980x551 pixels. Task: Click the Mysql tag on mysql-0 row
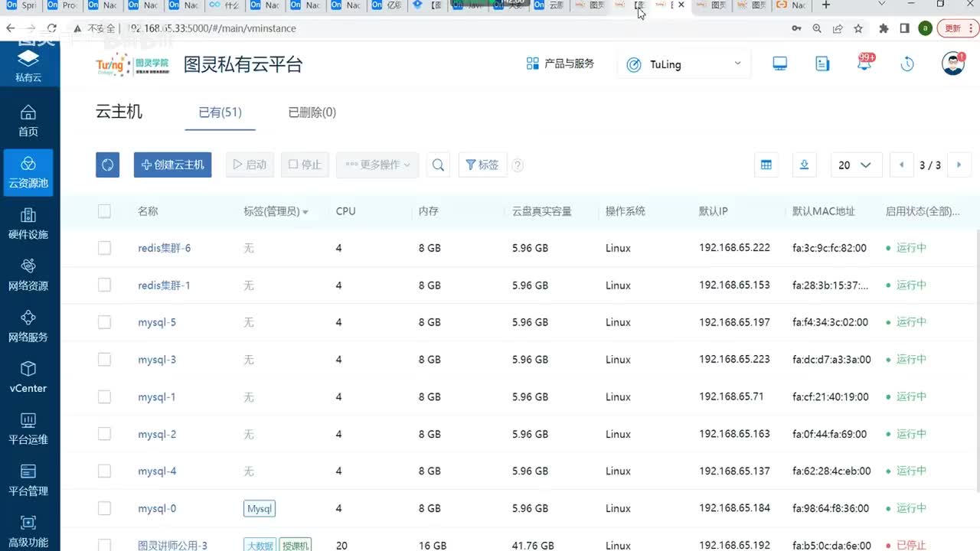point(260,508)
